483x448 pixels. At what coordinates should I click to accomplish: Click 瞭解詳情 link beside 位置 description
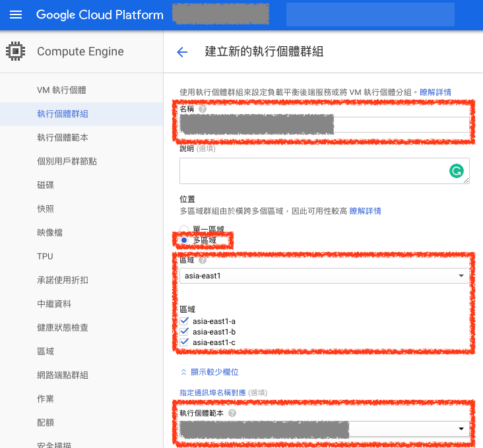pos(365,211)
